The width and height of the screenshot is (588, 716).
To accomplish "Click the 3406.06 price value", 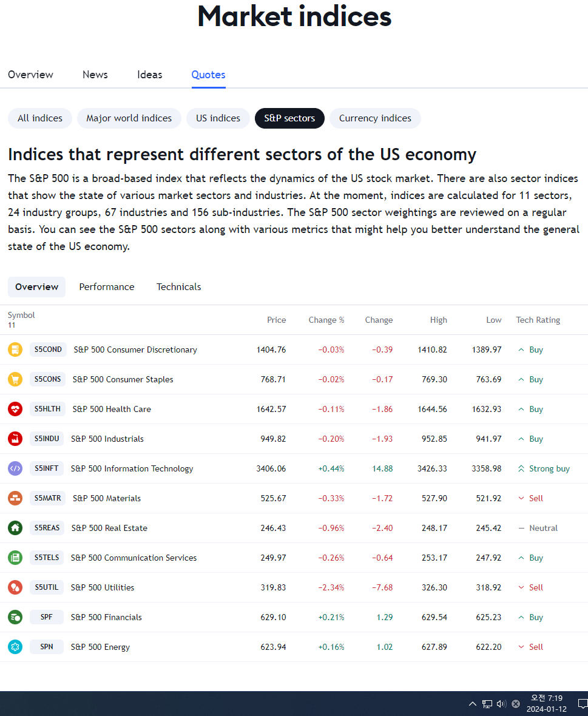I will click(271, 468).
